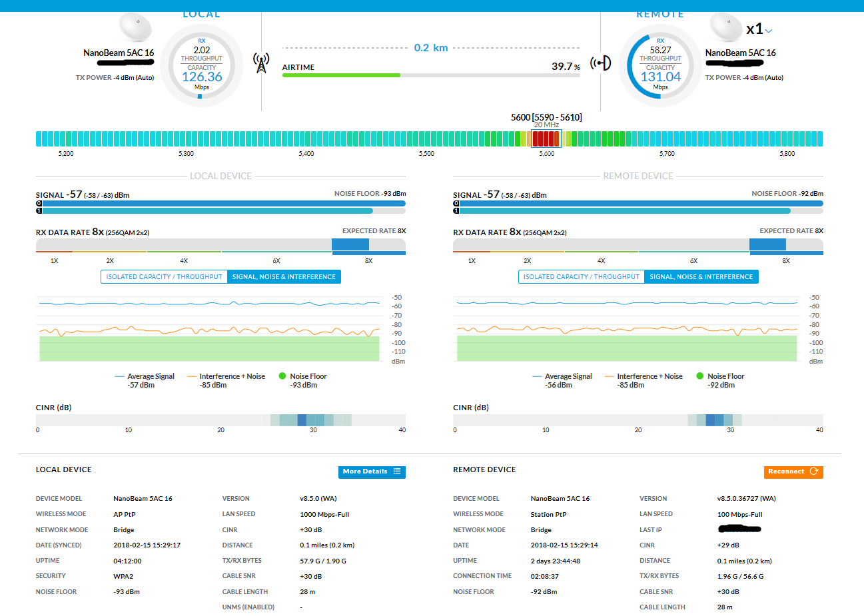Click the list icon in More Details

(x=397, y=471)
